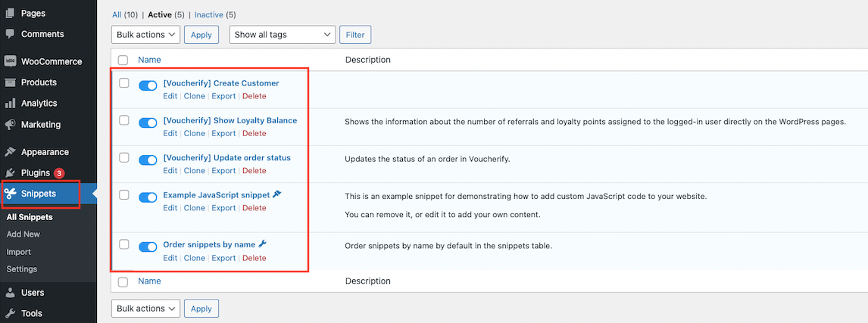Screen dimensions: 868x323
Task: Click the WooCommerce logo icon
Action: coord(10,61)
